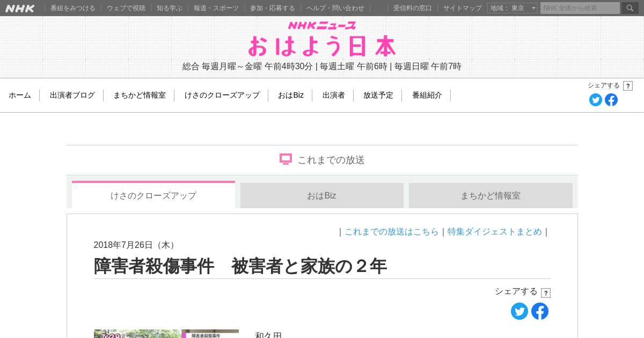Open ウェブで視聴 top menu

click(126, 8)
